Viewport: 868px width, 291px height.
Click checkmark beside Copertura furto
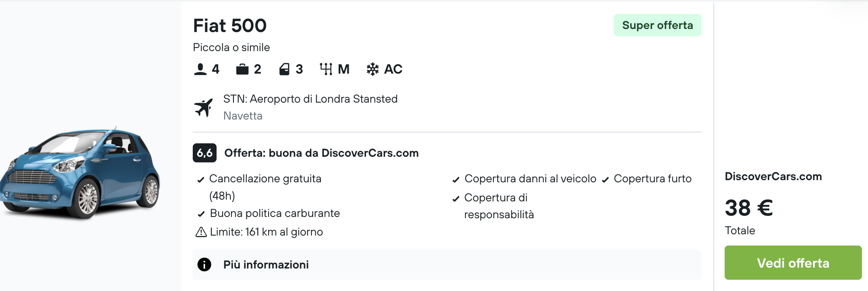[x=606, y=180]
